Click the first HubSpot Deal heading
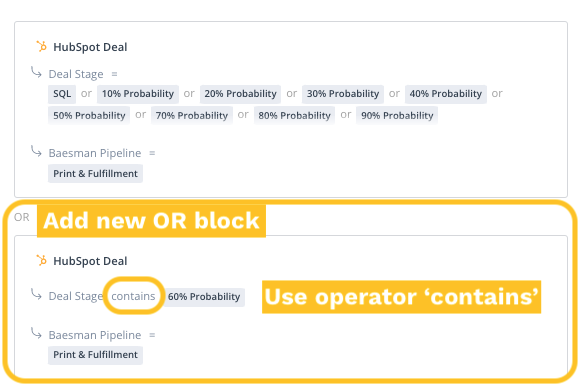587x387 pixels. point(90,47)
